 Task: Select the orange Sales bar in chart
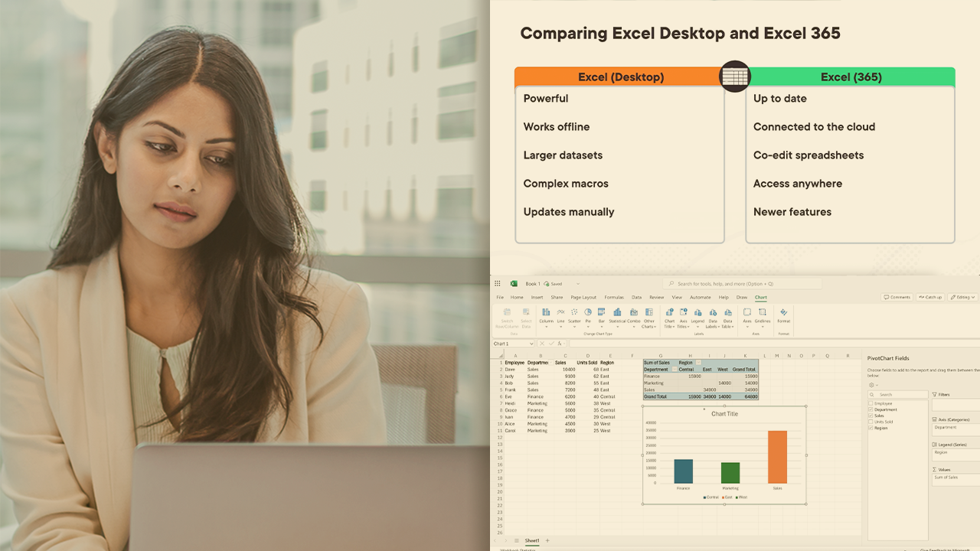click(777, 457)
